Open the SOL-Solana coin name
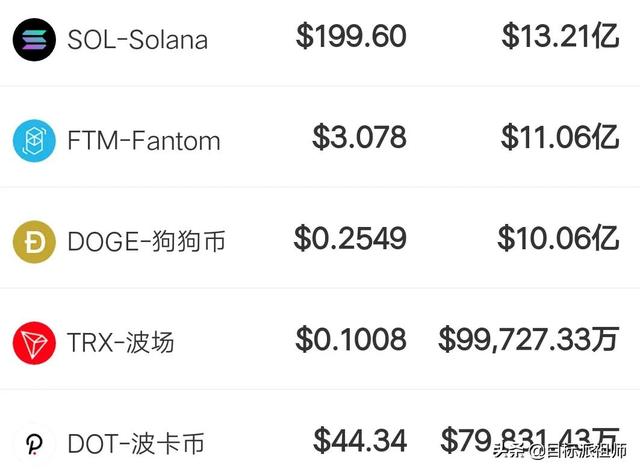640x472 pixels. coord(138,40)
